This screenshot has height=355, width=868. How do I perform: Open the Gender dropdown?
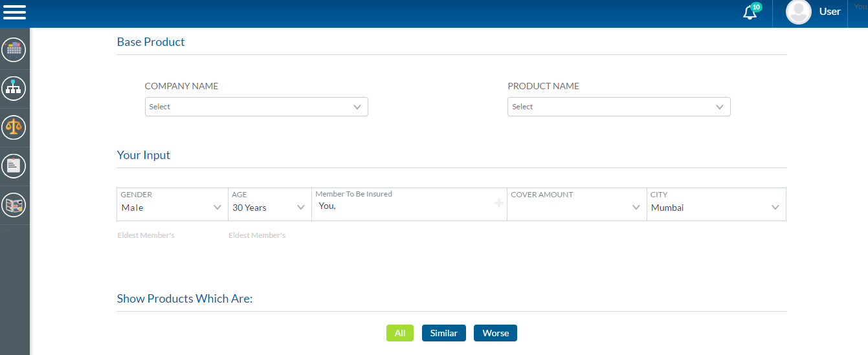[x=172, y=208]
